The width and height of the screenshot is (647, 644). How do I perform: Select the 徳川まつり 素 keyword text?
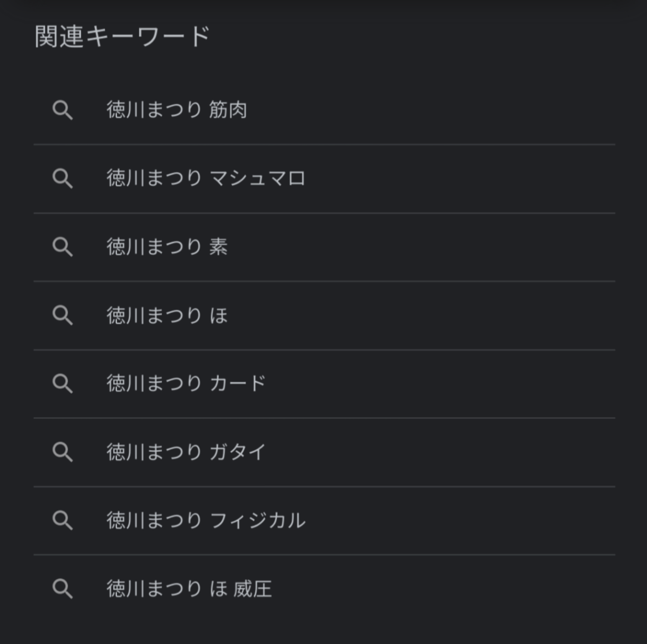point(167,247)
